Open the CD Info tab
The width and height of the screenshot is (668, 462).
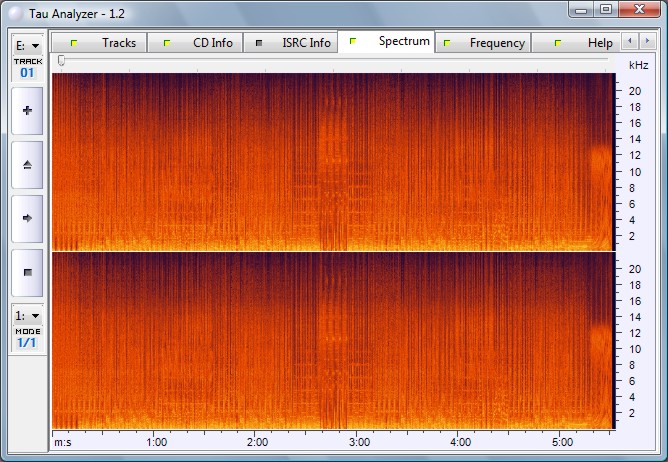pyautogui.click(x=202, y=43)
